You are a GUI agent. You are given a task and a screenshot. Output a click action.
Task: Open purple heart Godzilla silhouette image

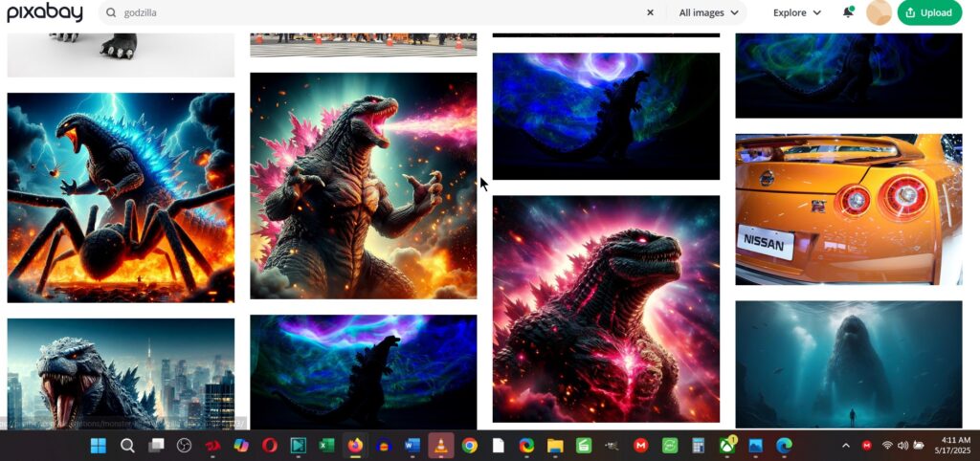click(606, 116)
